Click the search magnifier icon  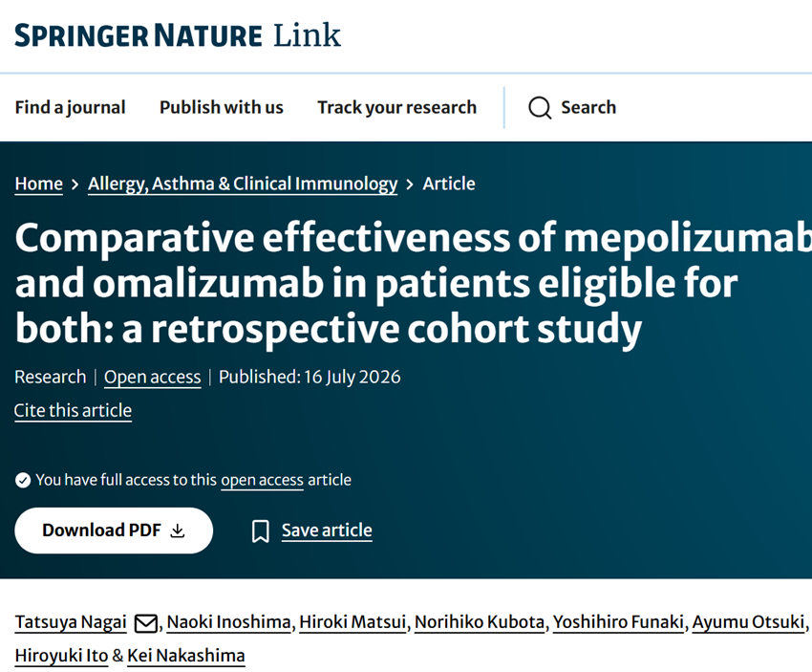(540, 108)
